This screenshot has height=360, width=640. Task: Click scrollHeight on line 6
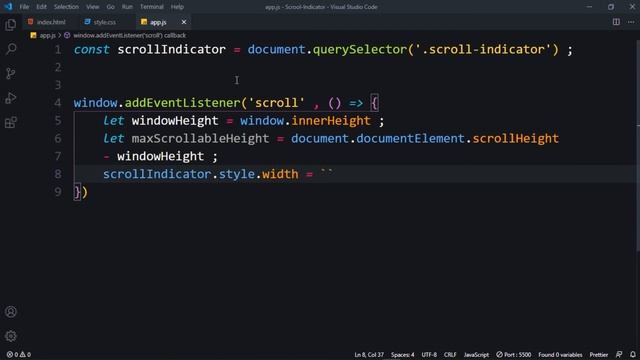click(x=516, y=139)
